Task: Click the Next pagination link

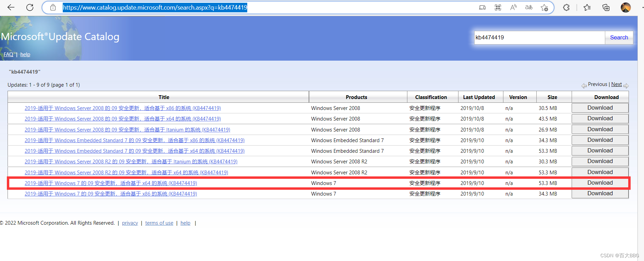Action: (x=616, y=84)
